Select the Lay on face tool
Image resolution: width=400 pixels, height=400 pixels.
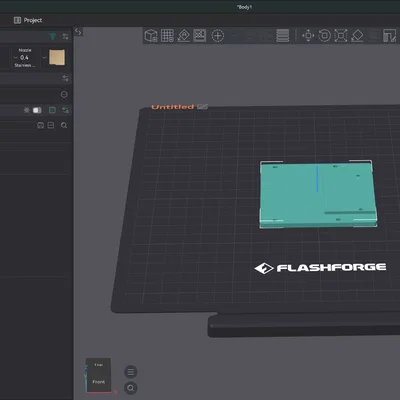click(x=357, y=35)
